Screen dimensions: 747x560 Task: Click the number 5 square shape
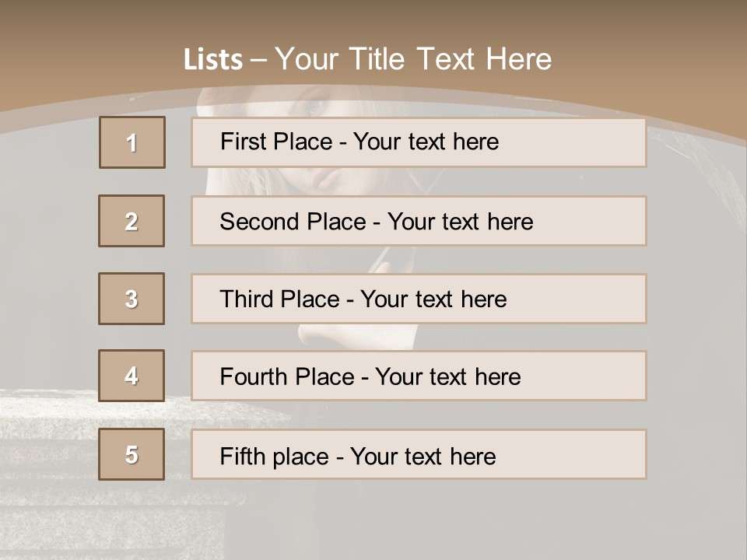(x=132, y=454)
